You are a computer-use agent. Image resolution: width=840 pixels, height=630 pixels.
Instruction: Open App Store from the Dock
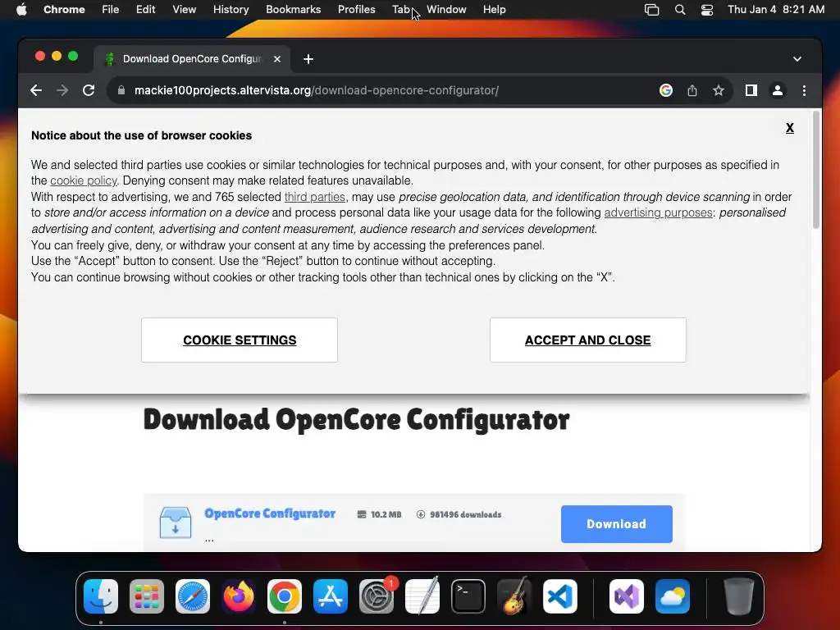coord(330,596)
